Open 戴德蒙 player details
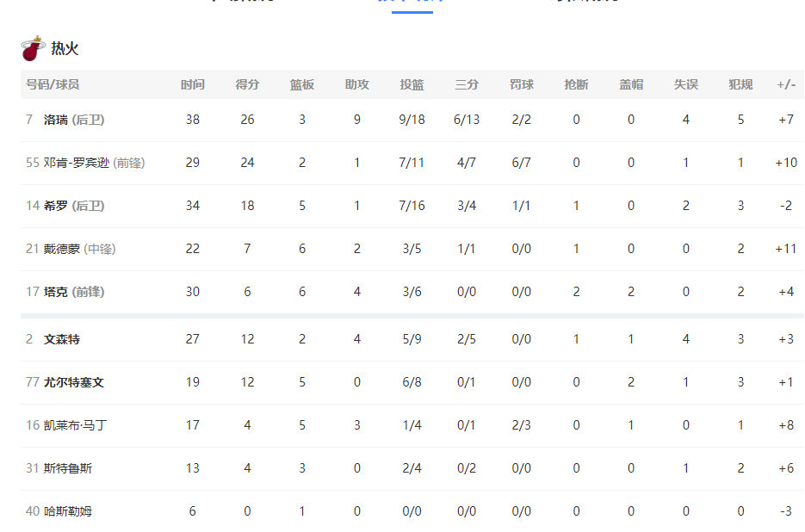805x532 pixels. pyautogui.click(x=62, y=249)
